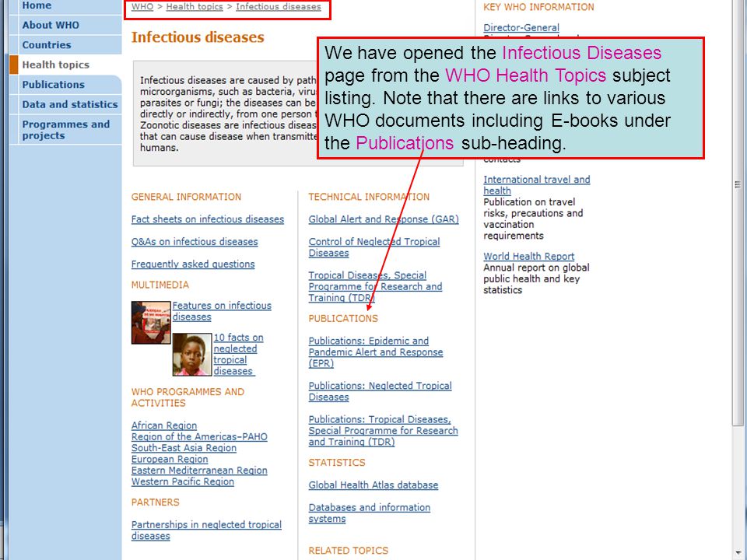The image size is (747, 560).
Task: Click the GENERAL INFORMATION heading
Action: (x=186, y=197)
